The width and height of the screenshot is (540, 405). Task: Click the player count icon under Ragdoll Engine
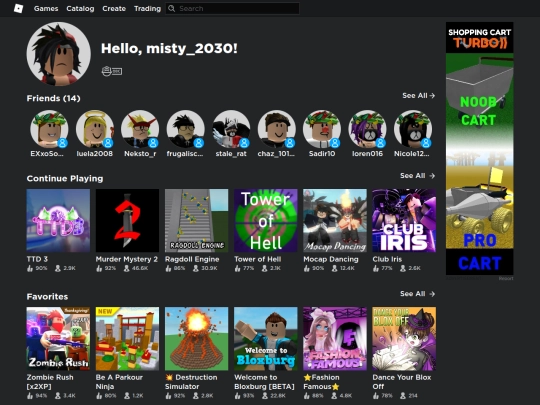click(196, 268)
